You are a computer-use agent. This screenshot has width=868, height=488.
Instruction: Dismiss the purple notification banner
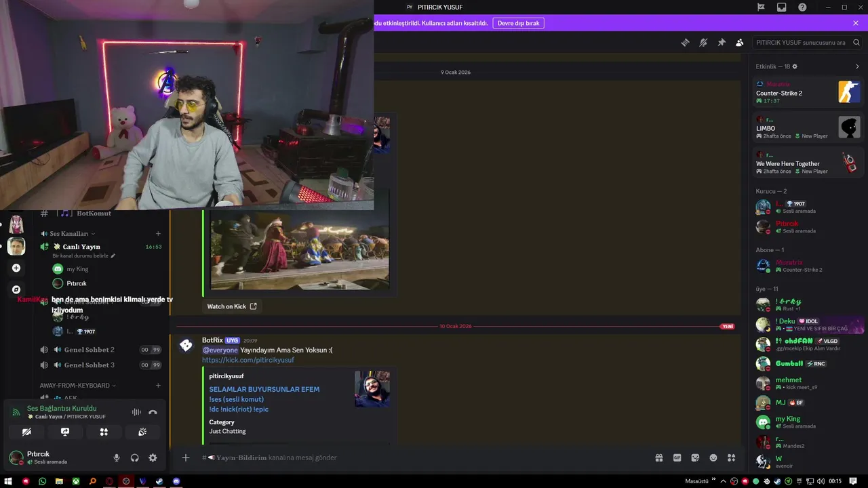[856, 23]
